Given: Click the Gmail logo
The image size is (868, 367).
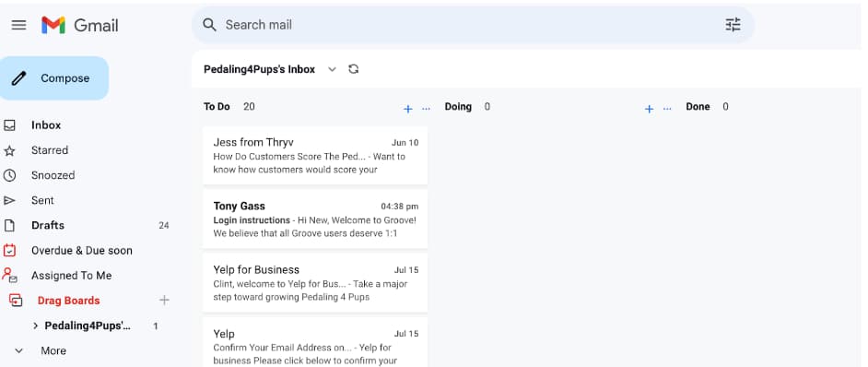Looking at the screenshot, I should [x=80, y=25].
